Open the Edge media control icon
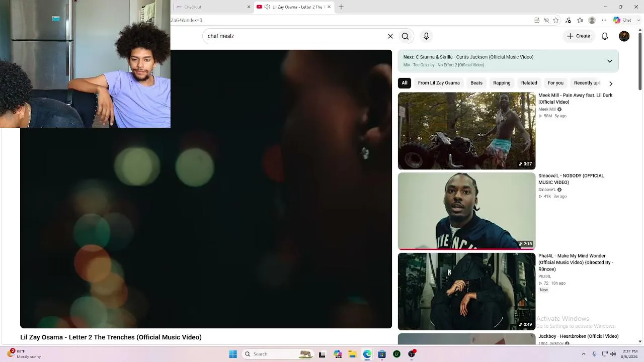This screenshot has height=362, width=644. 568,20
